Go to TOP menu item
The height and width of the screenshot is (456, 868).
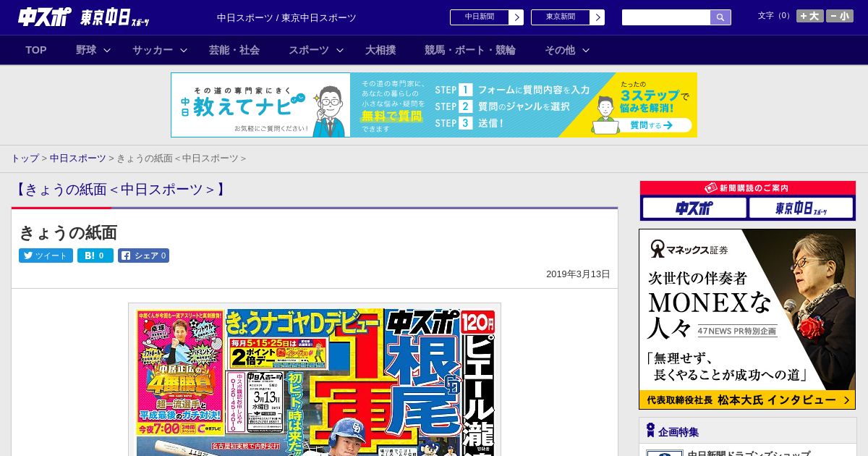click(36, 50)
